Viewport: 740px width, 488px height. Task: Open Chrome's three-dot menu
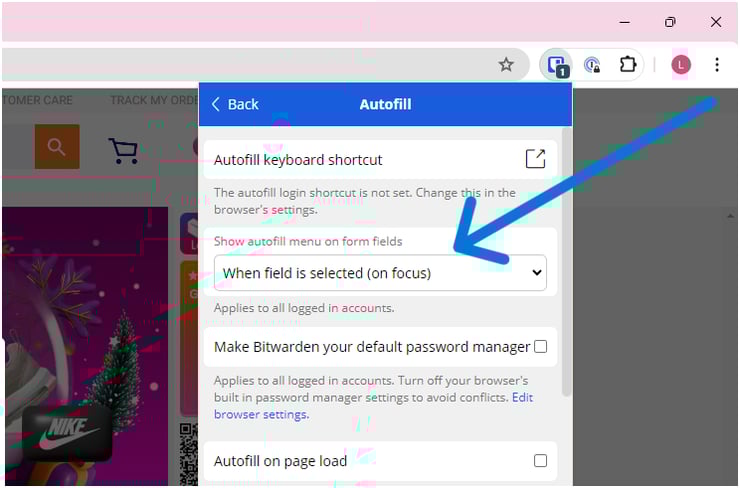tap(716, 65)
